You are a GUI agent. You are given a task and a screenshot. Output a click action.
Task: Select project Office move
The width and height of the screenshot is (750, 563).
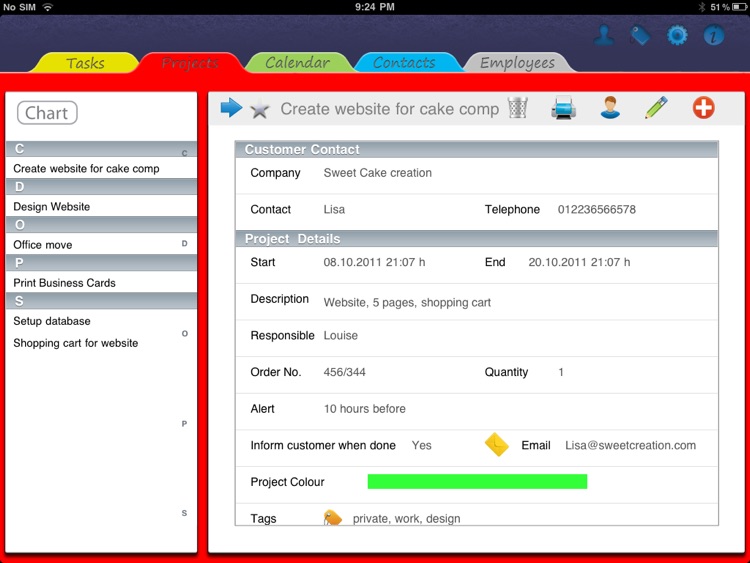tap(101, 244)
